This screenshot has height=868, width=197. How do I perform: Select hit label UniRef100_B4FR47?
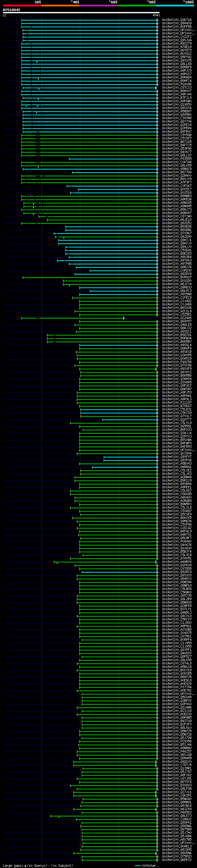177,132
